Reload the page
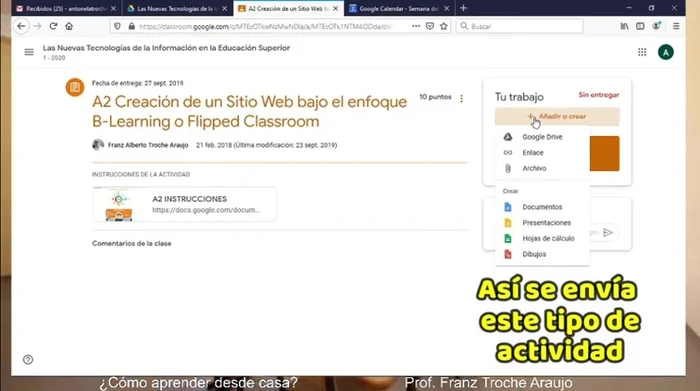The height and width of the screenshot is (391, 700). 53,26
